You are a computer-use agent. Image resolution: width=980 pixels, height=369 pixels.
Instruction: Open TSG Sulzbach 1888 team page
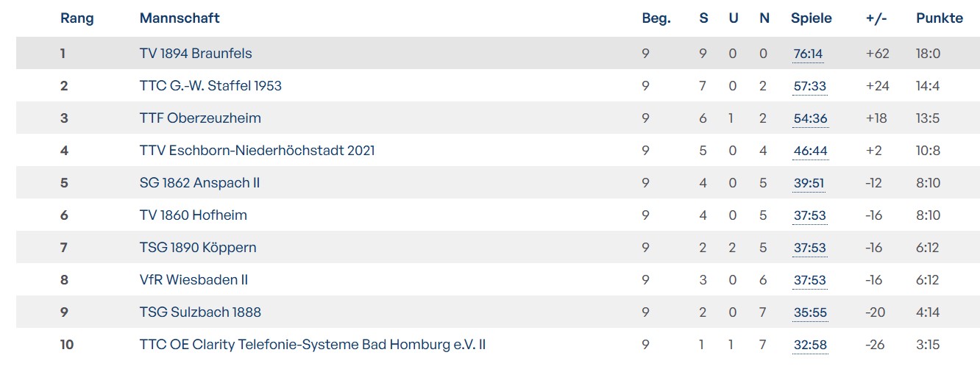tap(200, 312)
